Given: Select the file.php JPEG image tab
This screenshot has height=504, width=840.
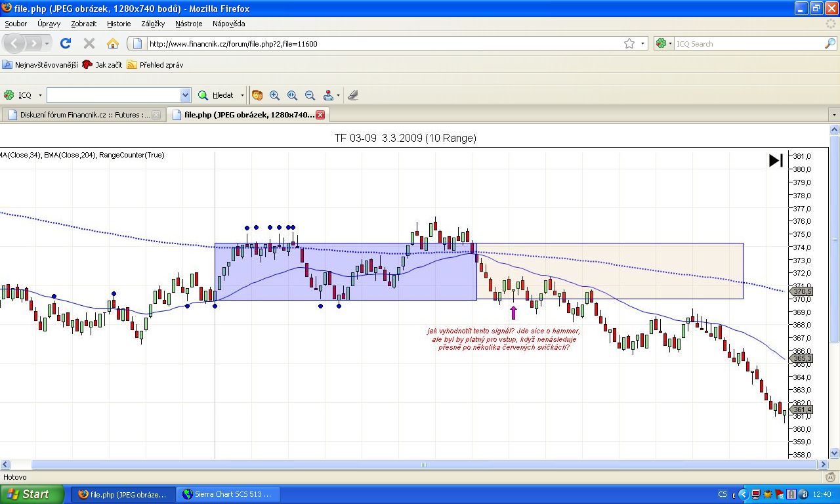Looking at the screenshot, I should 247,115.
